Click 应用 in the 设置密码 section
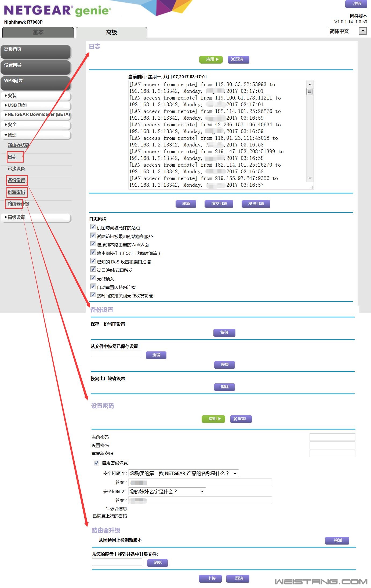The height and width of the screenshot is (588, 371). [x=213, y=419]
